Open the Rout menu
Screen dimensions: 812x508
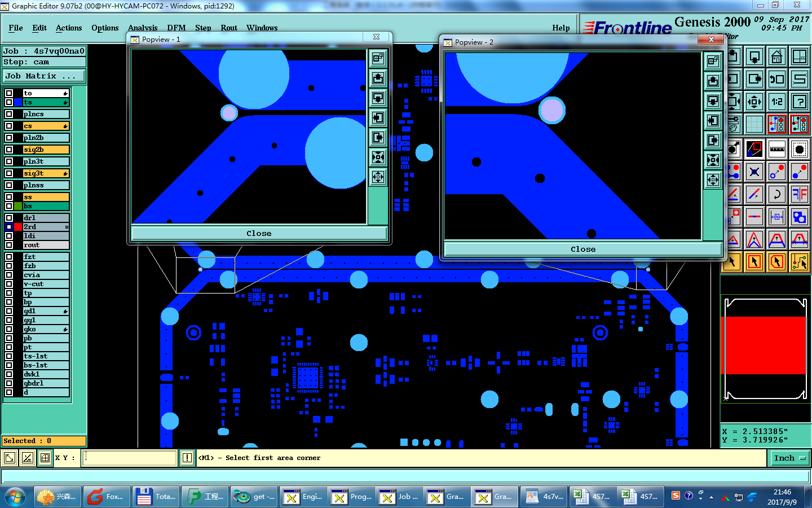(229, 28)
